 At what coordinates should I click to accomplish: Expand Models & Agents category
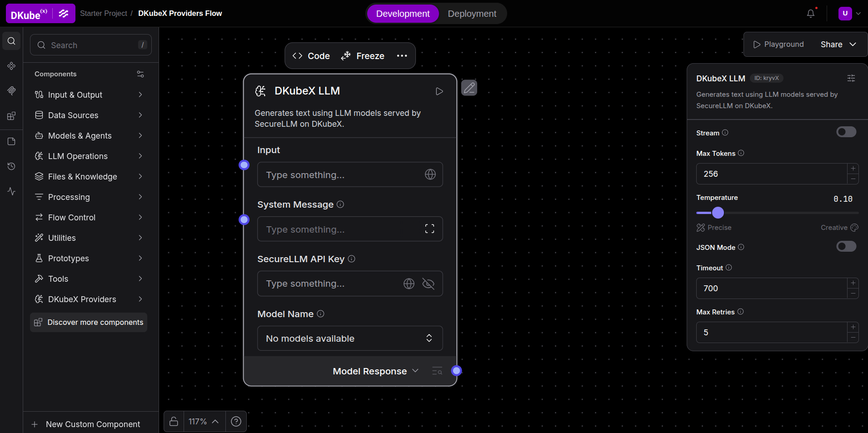[89, 135]
